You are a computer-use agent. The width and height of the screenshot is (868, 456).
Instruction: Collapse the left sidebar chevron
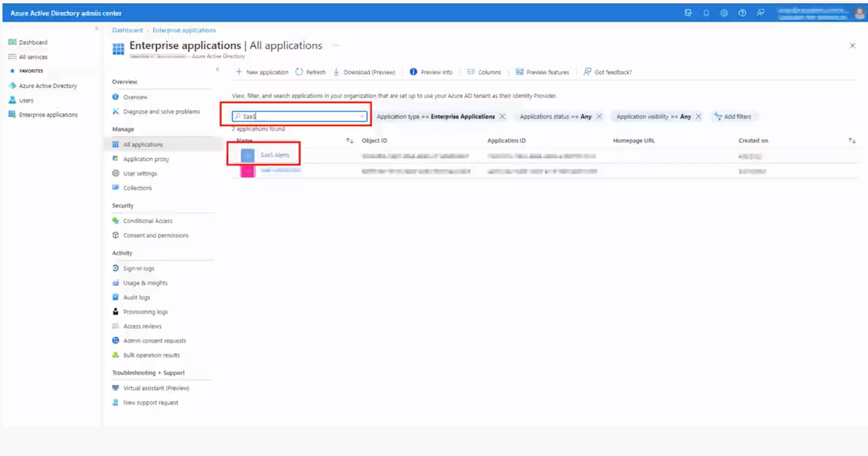(96, 28)
